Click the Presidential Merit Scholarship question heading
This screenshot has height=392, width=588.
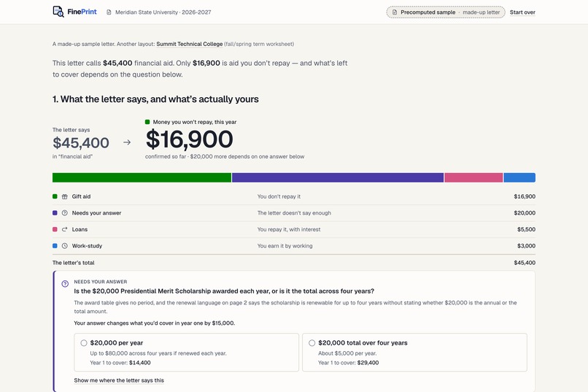click(x=224, y=291)
